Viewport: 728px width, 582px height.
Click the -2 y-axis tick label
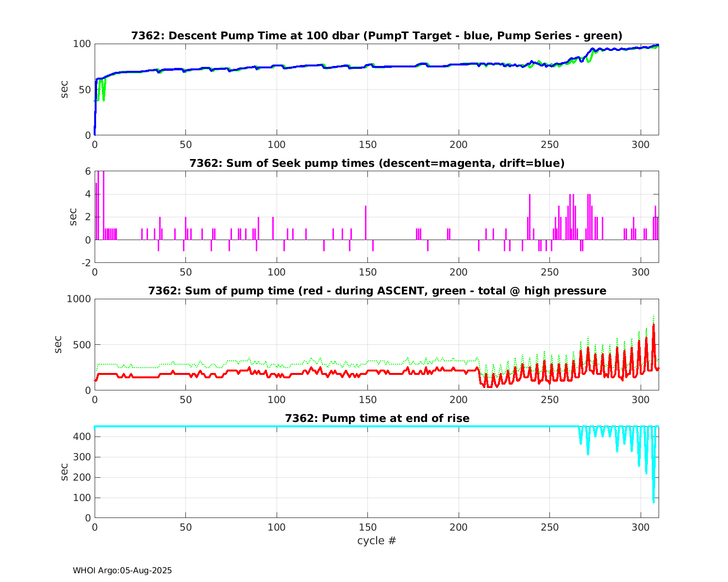click(x=85, y=263)
